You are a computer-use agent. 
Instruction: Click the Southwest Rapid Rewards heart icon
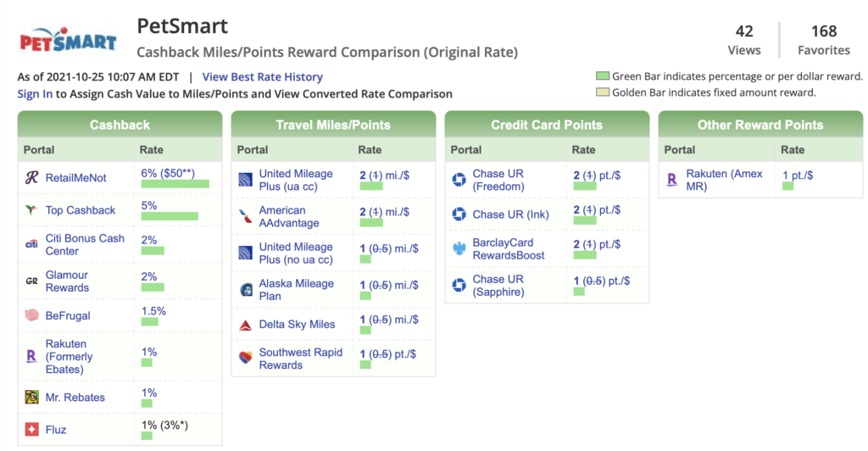(245, 359)
